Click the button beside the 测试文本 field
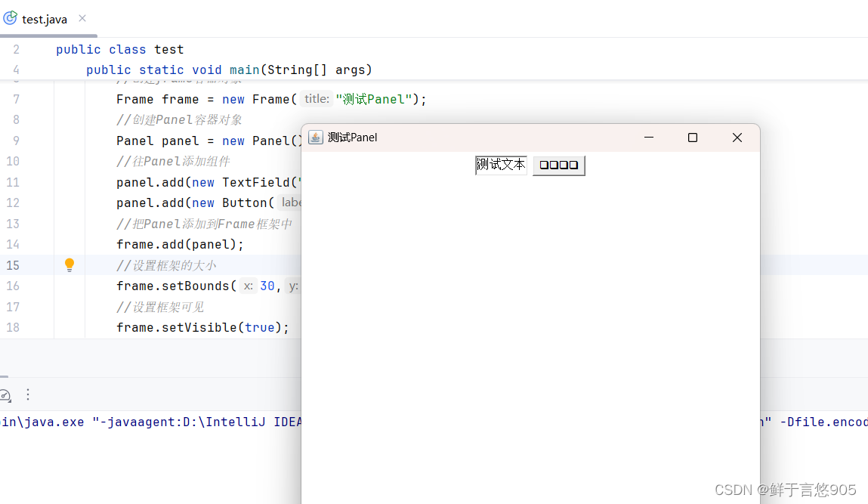Viewport: 868px width, 504px height. click(x=558, y=165)
